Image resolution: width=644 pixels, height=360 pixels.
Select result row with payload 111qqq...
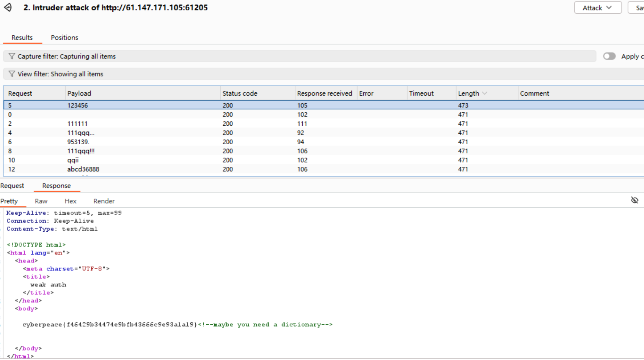(x=324, y=133)
